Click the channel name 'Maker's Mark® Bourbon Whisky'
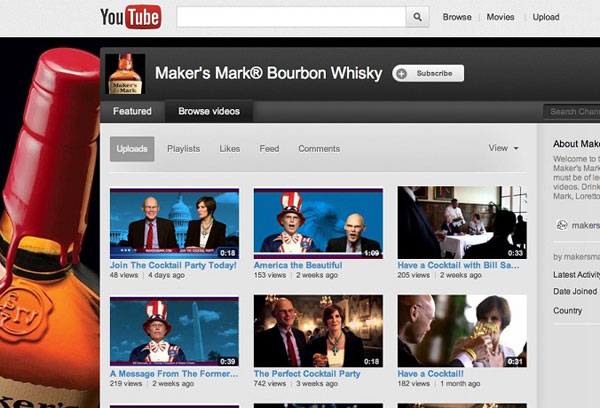The height and width of the screenshot is (408, 600). [x=268, y=73]
